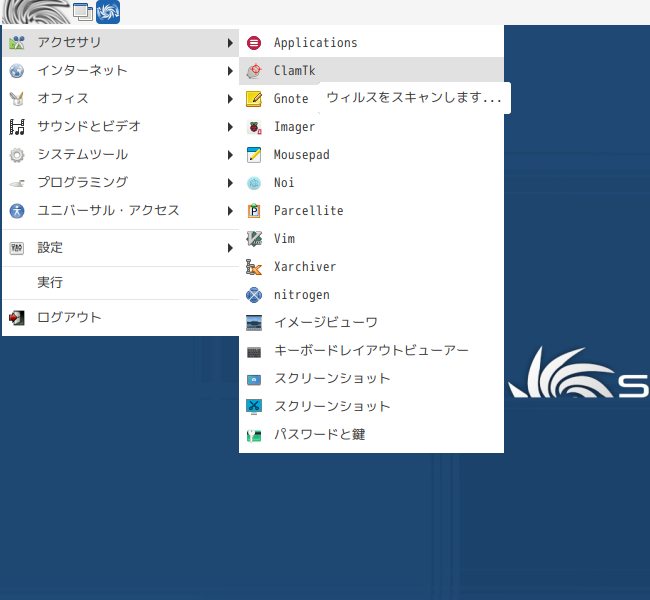
Task: Launch Imager from the submenu
Action: 371,127
